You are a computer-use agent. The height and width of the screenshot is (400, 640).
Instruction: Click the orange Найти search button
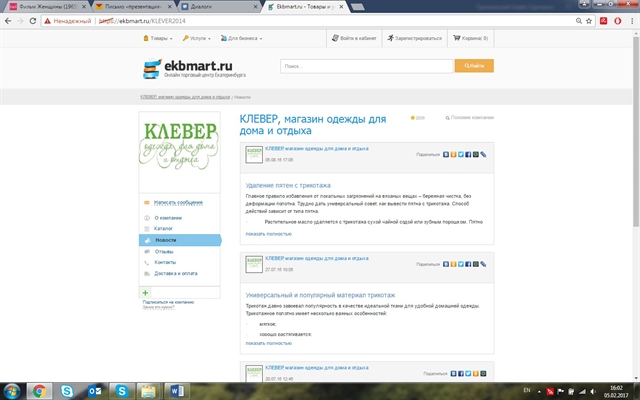(474, 66)
